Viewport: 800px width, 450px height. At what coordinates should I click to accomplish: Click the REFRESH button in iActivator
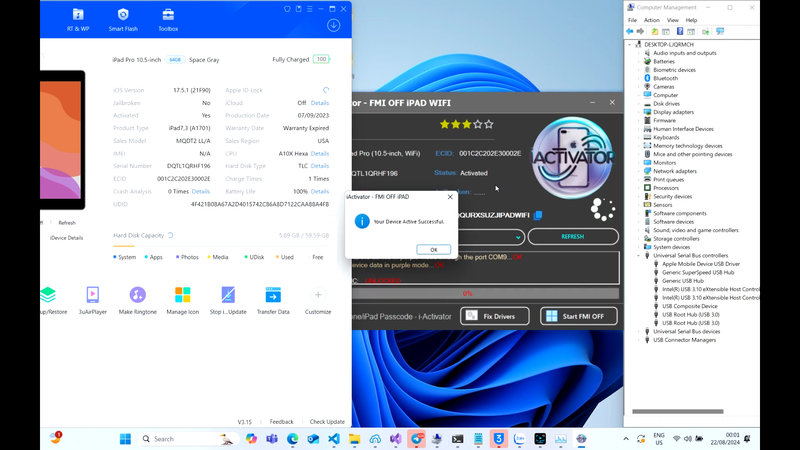tap(573, 237)
